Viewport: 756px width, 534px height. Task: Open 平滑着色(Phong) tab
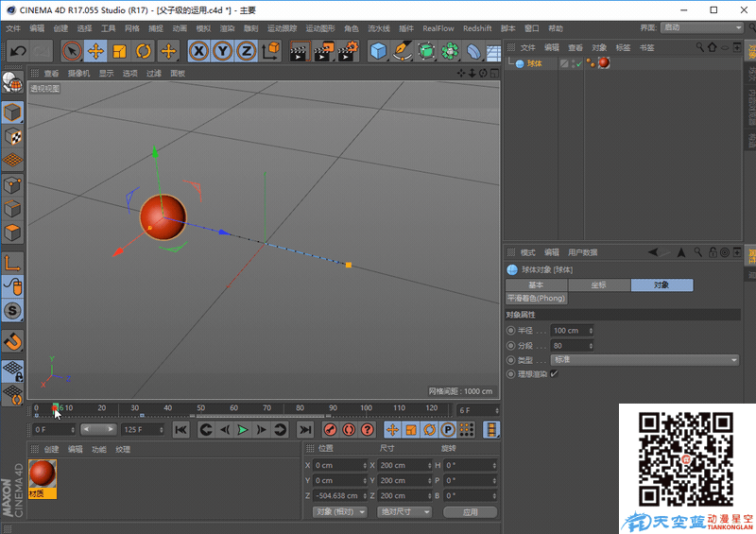tap(536, 298)
